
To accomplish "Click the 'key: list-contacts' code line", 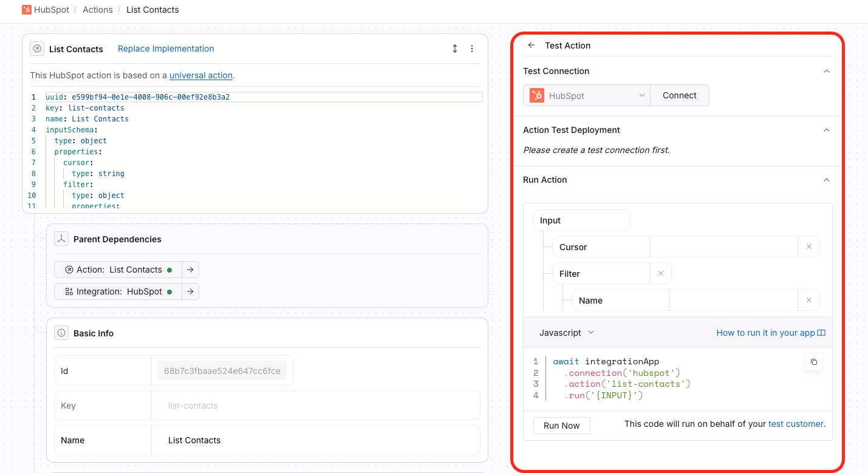I will 85,108.
